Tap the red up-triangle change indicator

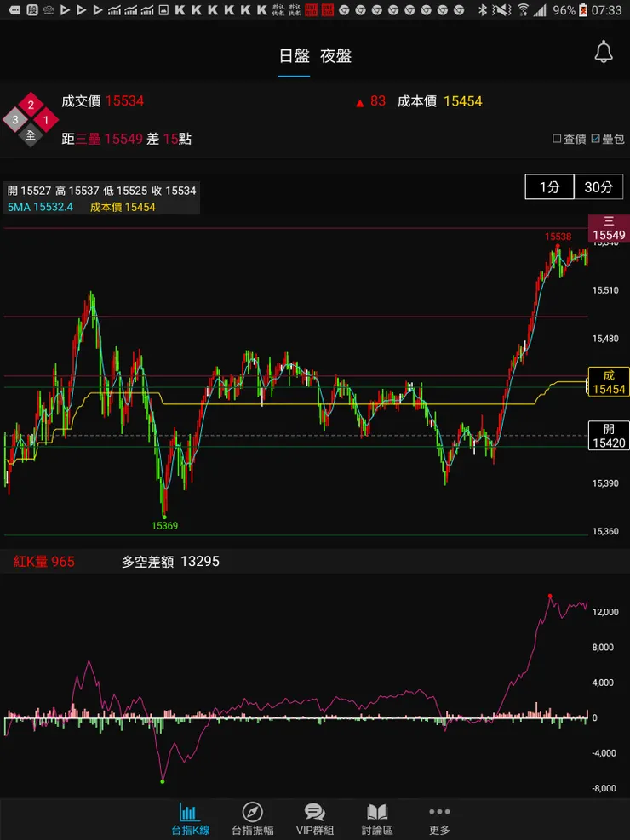tap(360, 102)
